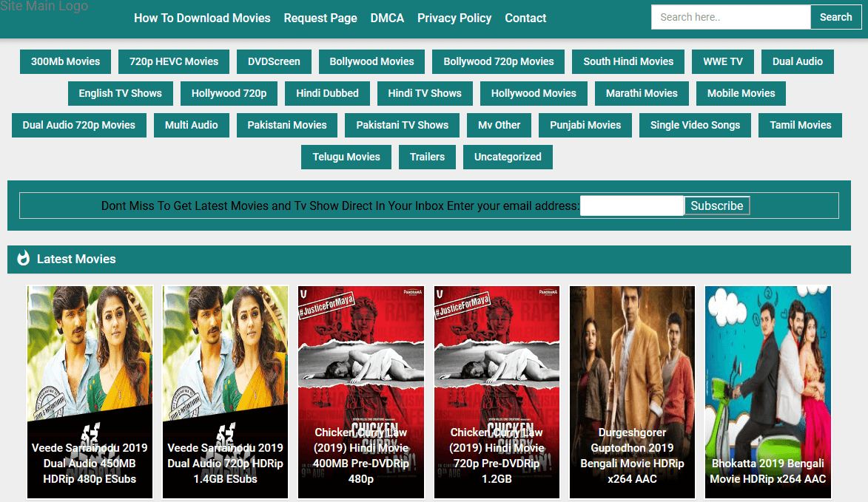Open the WWE TV category

point(723,61)
